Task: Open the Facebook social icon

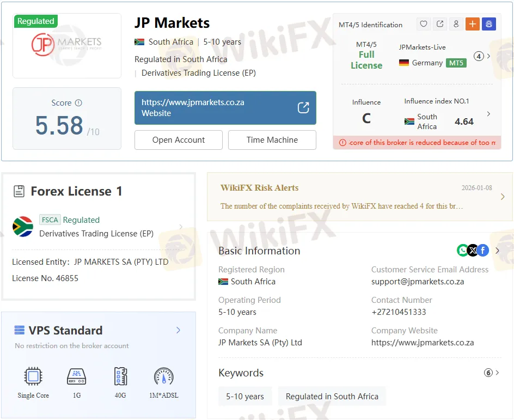Action: [x=483, y=250]
